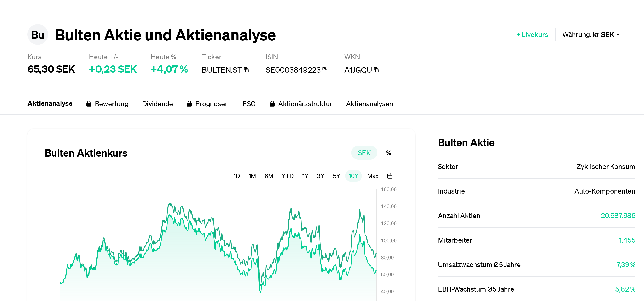The image size is (644, 301).
Task: Click the SE0003849223 ISIN text
Action: 293,70
